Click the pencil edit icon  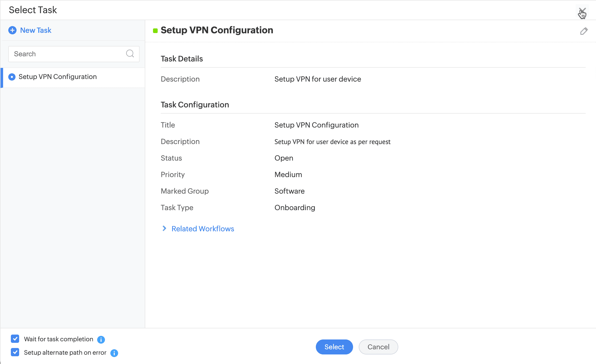click(584, 31)
